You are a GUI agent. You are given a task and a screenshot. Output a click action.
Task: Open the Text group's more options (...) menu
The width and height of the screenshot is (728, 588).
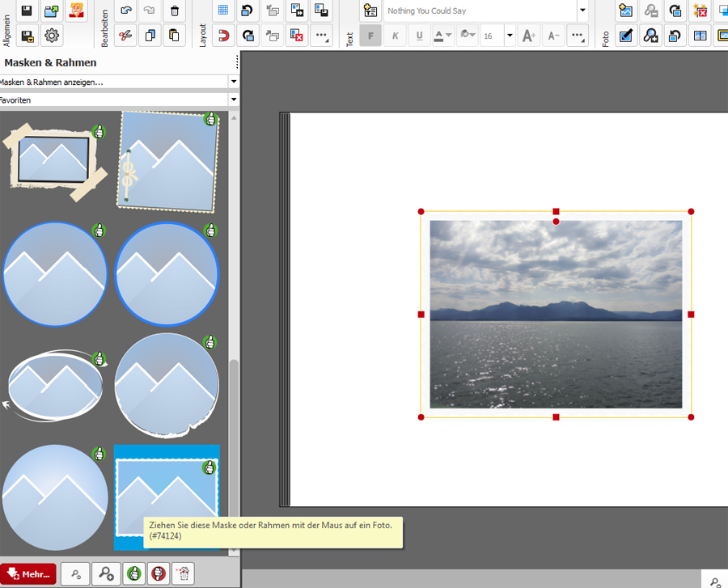coord(577,36)
